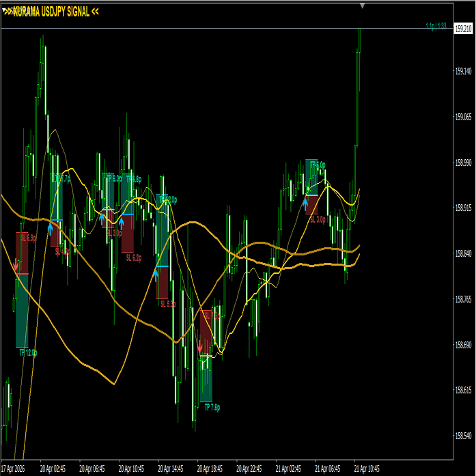Select TP 12.0p label below the first sell box
Screen dimensions: 476x476
click(28, 353)
